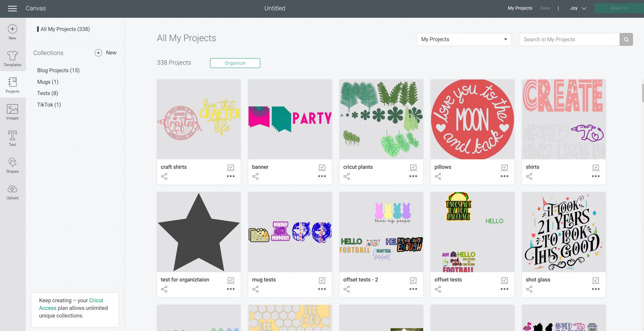Open the My Projects filter dropdown
Viewport: 644px width, 331px height.
[x=464, y=39]
